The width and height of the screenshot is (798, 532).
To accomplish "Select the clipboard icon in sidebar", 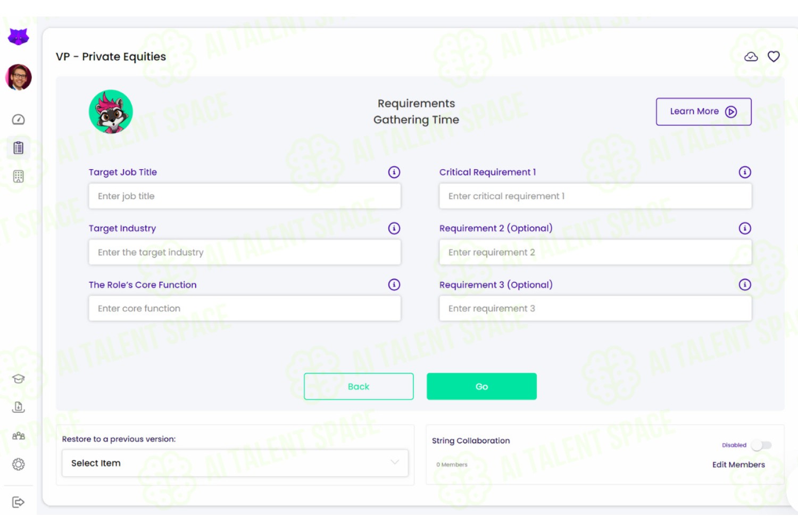I will coord(18,148).
